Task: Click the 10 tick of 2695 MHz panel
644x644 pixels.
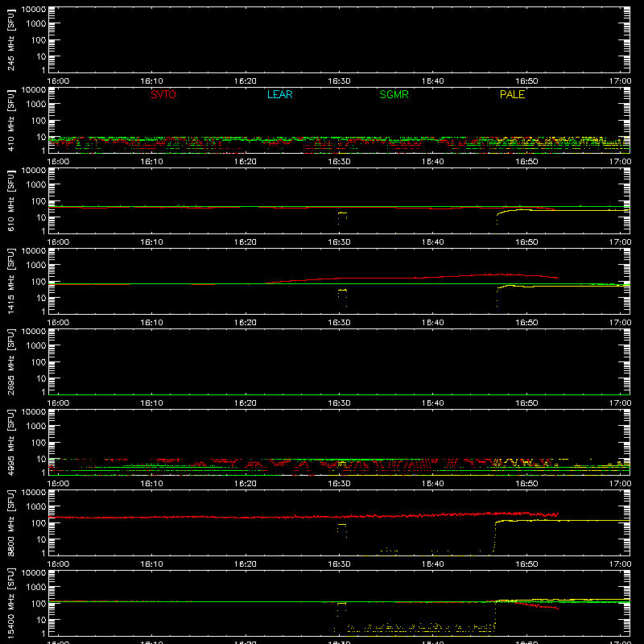Action: coord(42,378)
